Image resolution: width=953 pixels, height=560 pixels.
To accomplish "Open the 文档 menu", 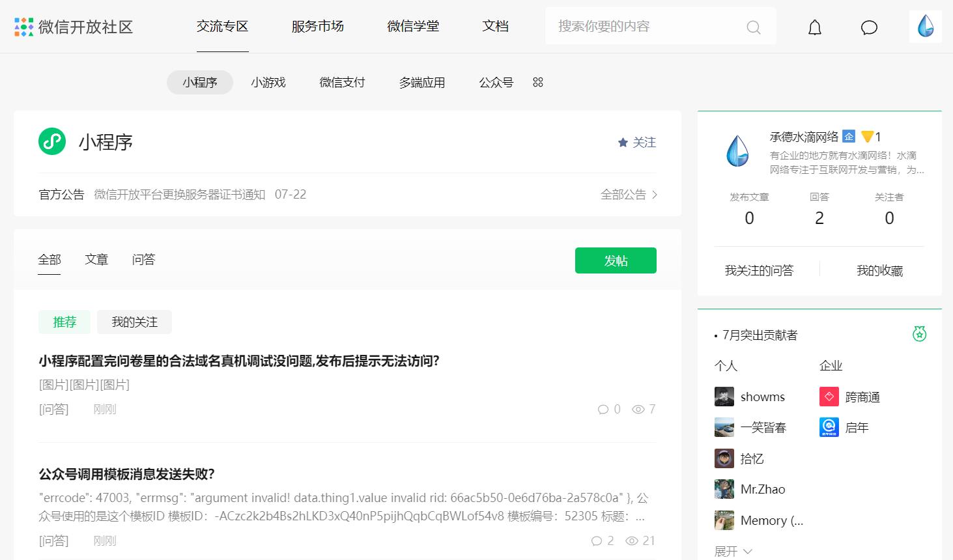I will tap(495, 26).
